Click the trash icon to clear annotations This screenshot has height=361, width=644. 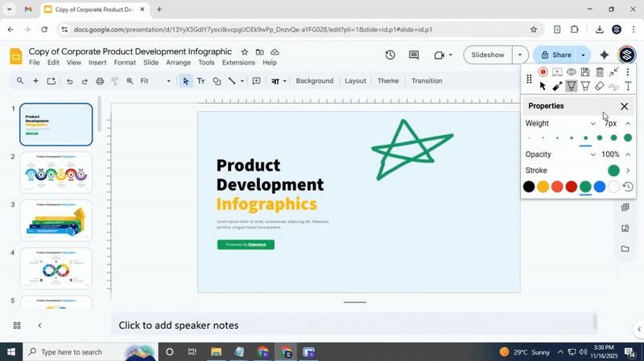[x=600, y=72]
